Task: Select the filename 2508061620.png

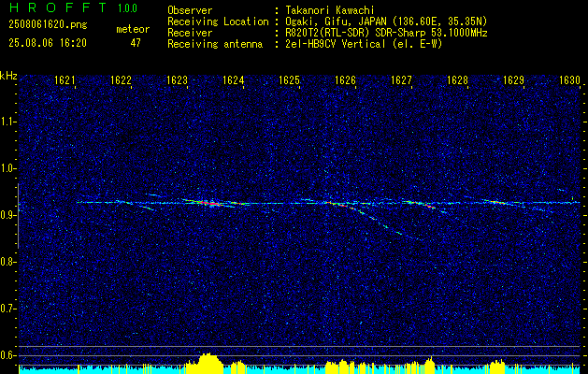Action: 48,24
